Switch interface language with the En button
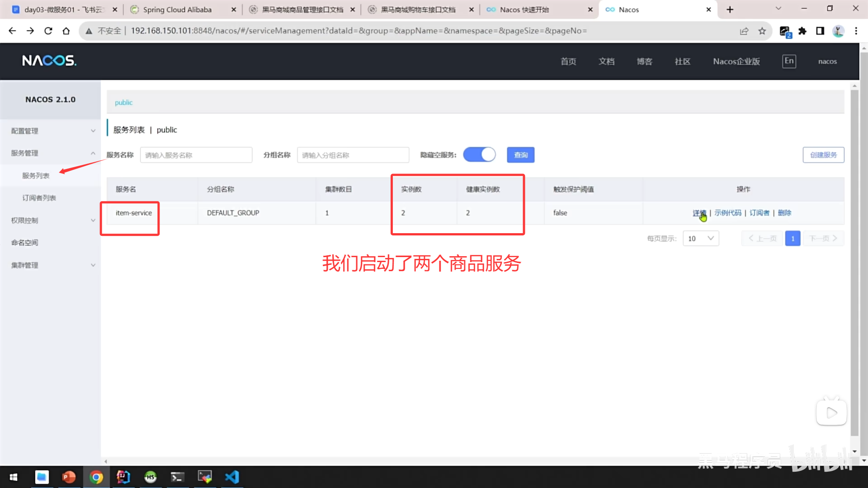Image resolution: width=868 pixels, height=488 pixels. click(x=789, y=61)
